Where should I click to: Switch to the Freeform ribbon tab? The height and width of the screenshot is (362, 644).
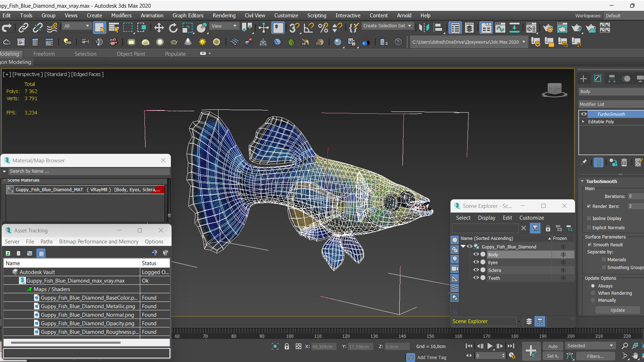tap(44, 54)
